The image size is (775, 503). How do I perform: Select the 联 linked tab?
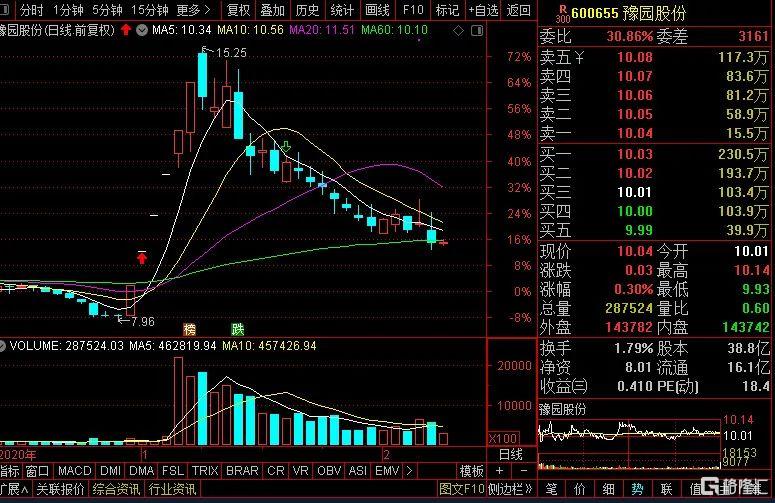coord(666,489)
